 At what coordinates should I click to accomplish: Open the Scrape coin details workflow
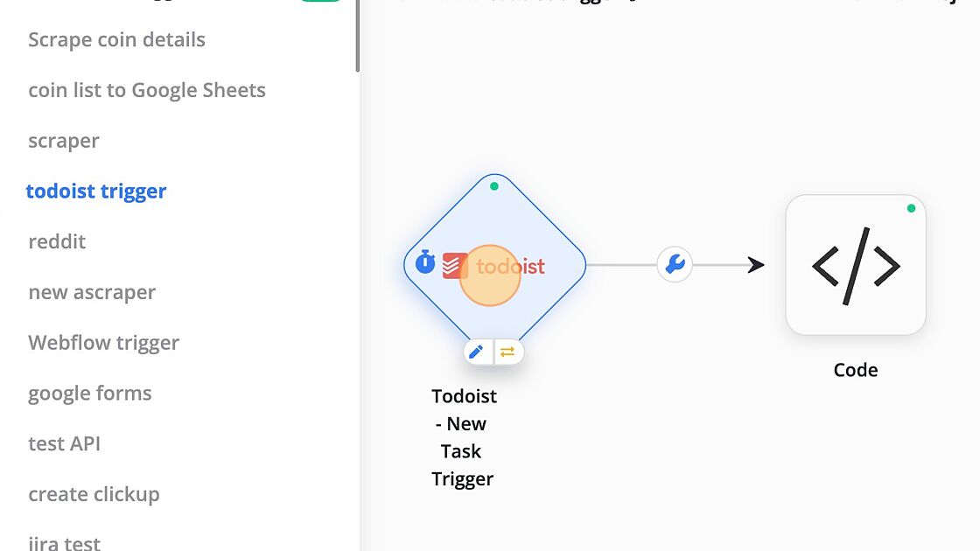117,39
